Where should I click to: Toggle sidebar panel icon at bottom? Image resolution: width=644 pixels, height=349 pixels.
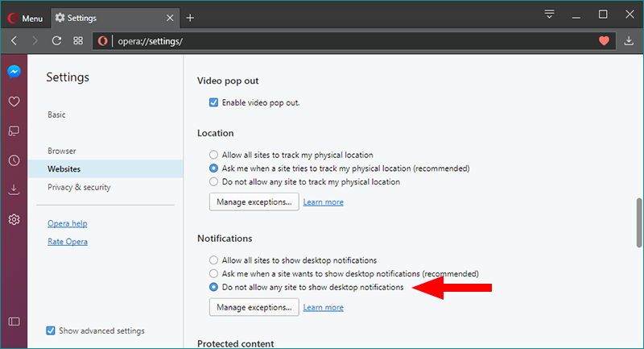(x=14, y=322)
